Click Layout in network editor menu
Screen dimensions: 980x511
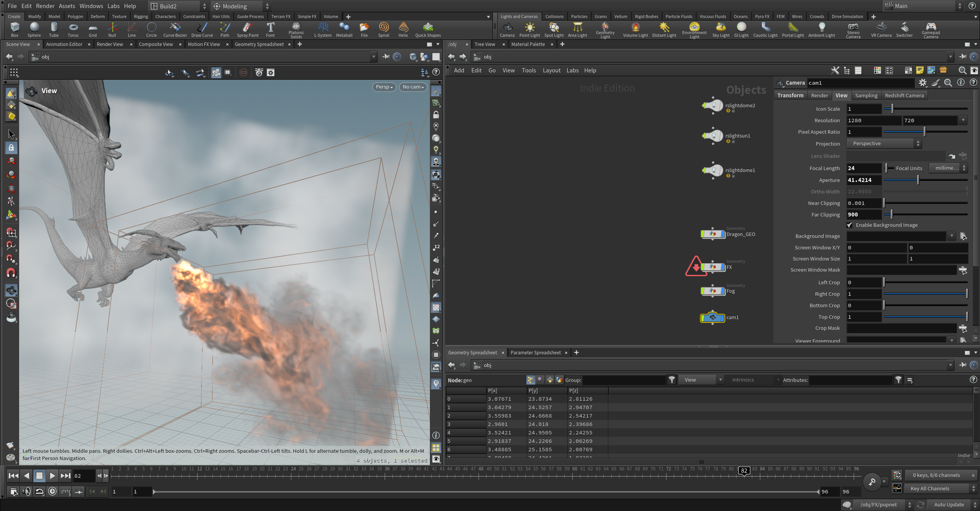(x=551, y=70)
